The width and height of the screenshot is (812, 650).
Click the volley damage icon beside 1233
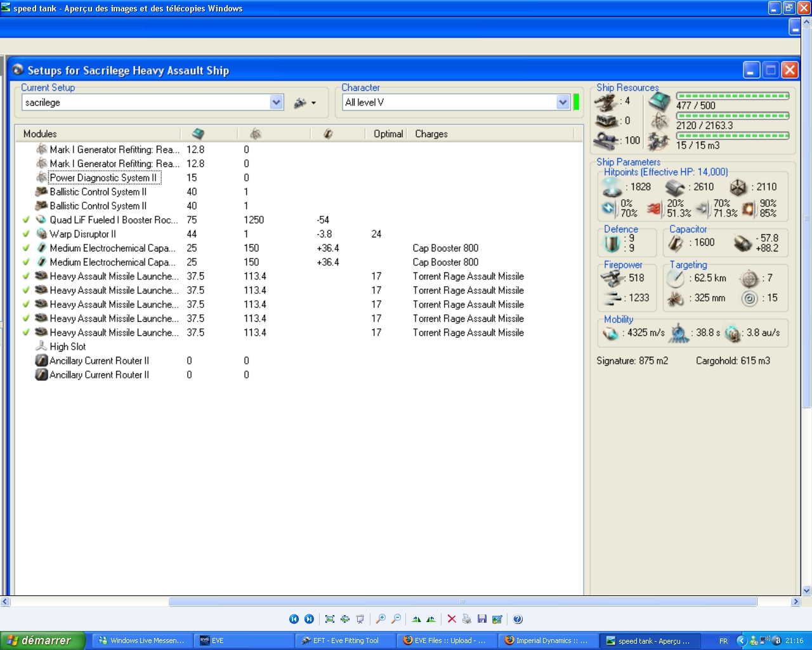[x=613, y=298]
